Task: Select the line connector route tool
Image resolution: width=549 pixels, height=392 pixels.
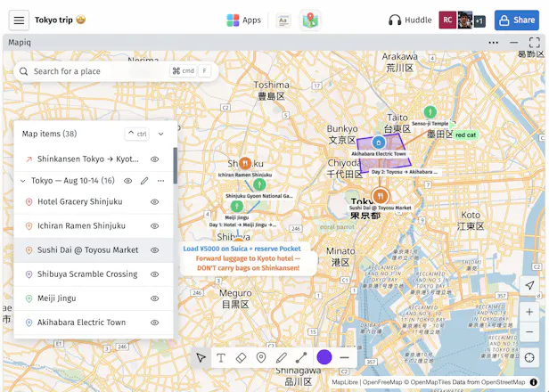Action: pyautogui.click(x=301, y=358)
